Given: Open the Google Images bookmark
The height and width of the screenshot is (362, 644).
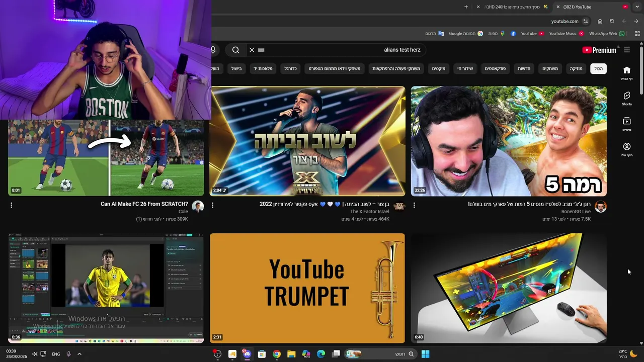Looking at the screenshot, I should 465,34.
